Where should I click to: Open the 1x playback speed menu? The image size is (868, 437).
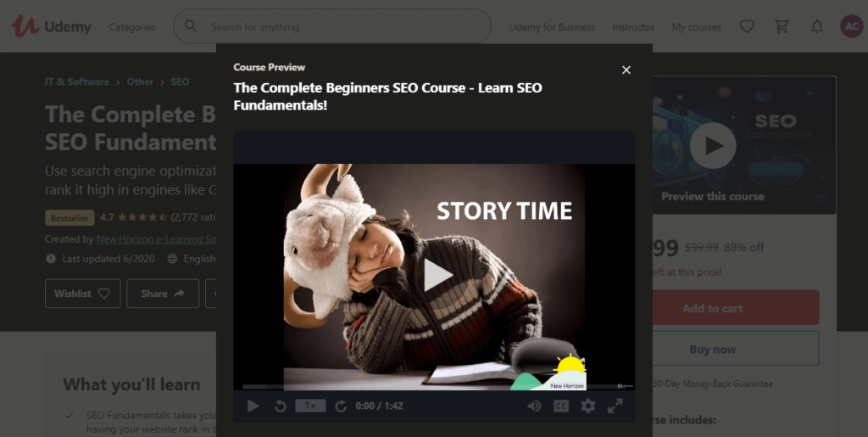[x=310, y=406]
